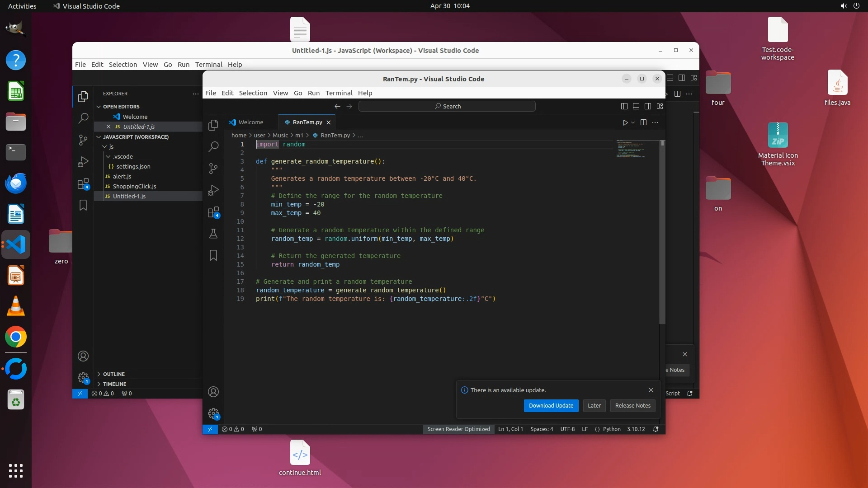Switch to the Welcome tab
868x488 pixels.
point(250,122)
